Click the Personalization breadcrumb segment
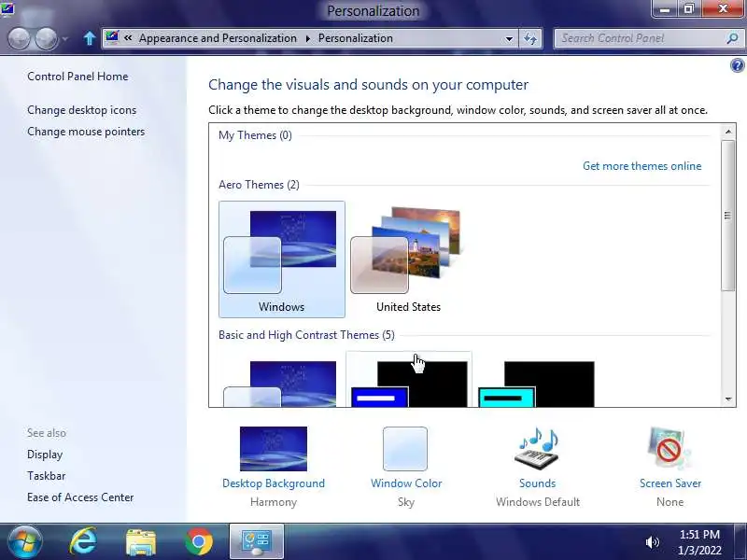 [x=356, y=38]
